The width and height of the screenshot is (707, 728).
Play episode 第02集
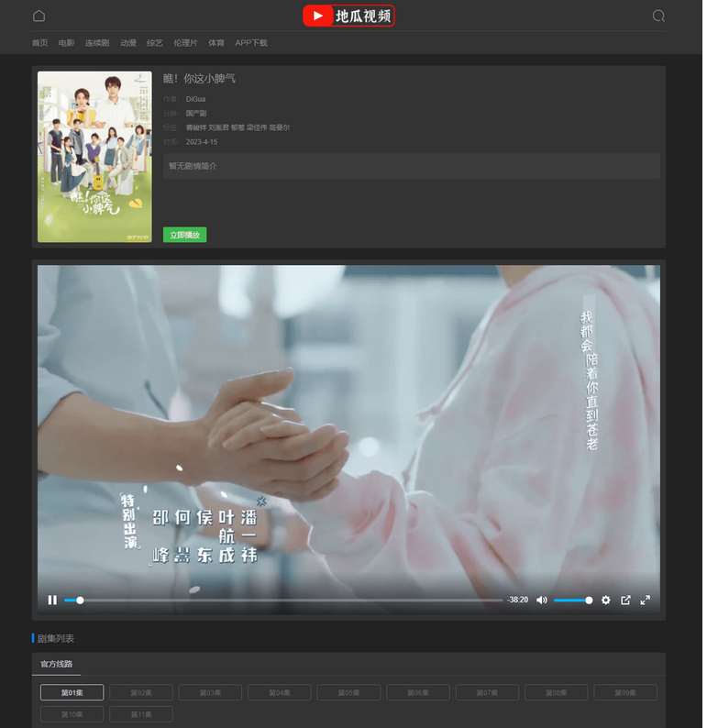coord(141,692)
